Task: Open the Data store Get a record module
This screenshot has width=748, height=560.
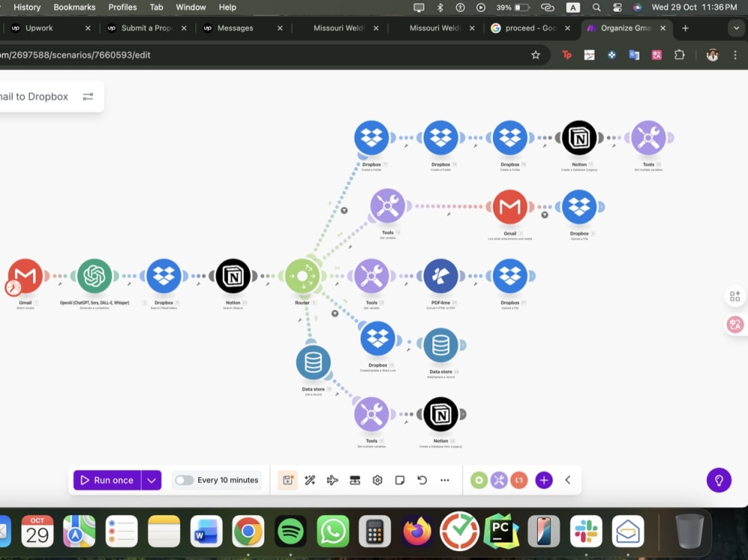Action: [313, 363]
